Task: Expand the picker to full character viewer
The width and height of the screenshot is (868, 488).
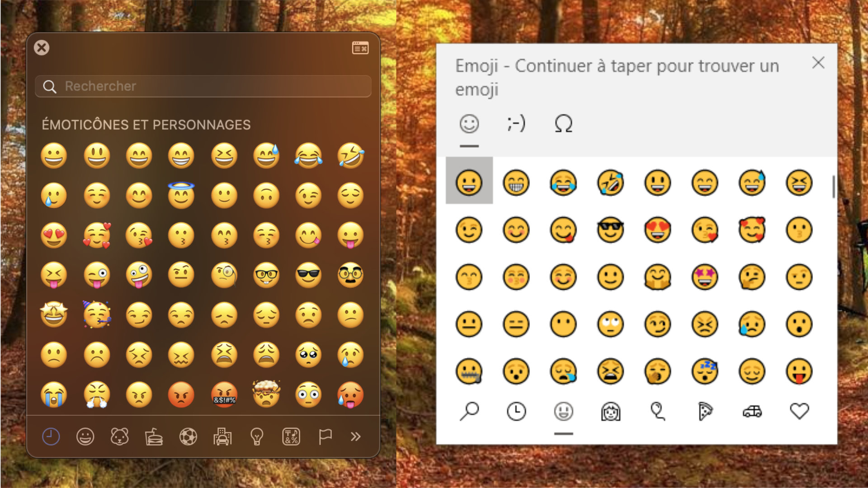Action: 359,47
